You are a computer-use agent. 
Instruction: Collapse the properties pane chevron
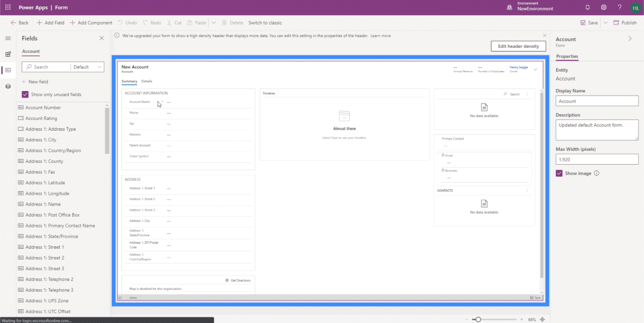630,38
